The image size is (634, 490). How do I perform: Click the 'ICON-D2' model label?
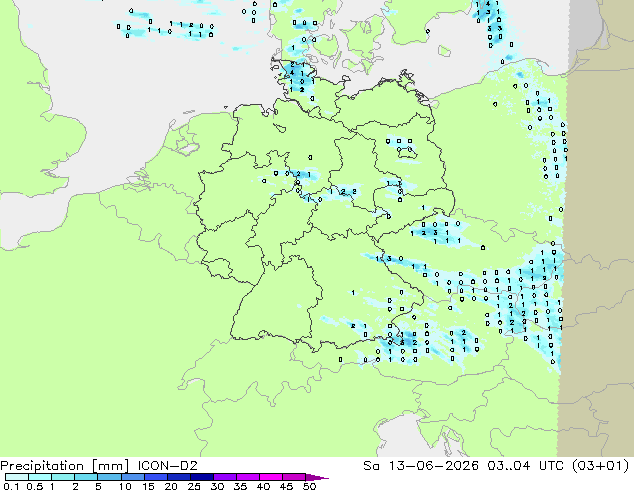[167, 466]
